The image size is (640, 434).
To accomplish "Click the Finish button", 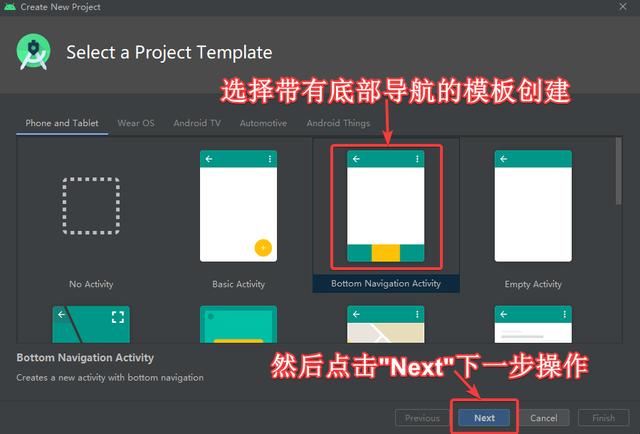I will (603, 418).
